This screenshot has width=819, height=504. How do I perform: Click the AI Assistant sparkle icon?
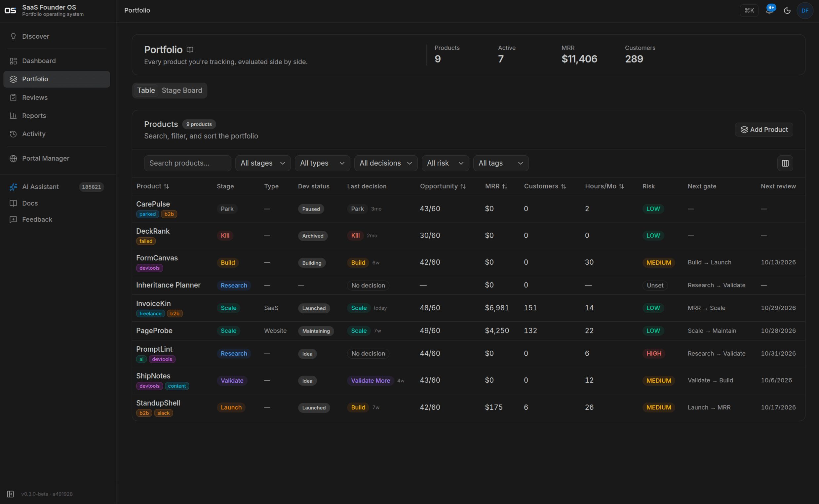click(x=13, y=187)
